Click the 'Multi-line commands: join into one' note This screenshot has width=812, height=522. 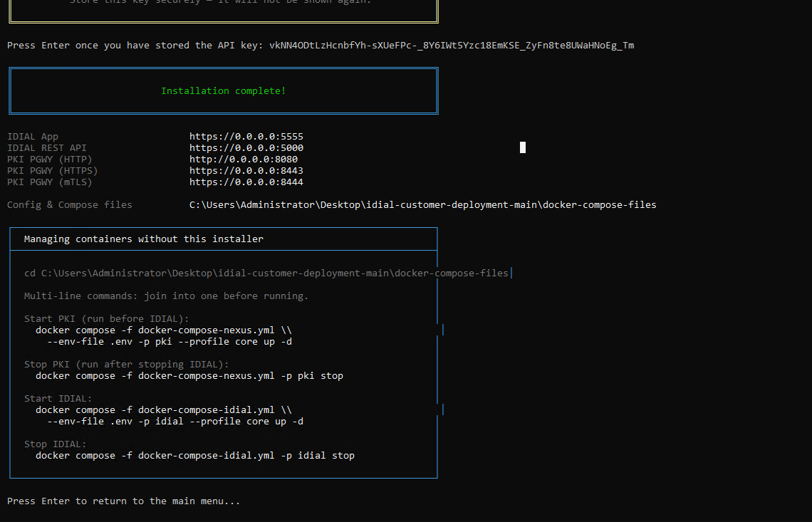click(166, 296)
